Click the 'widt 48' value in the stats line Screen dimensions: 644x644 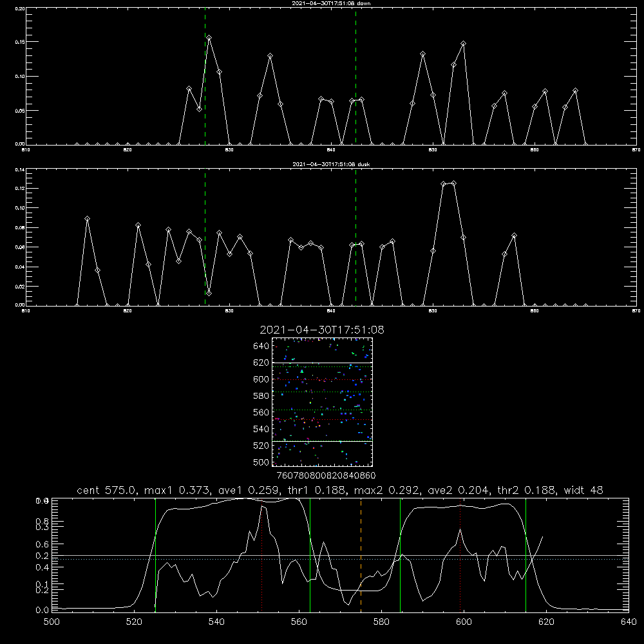pos(583,490)
